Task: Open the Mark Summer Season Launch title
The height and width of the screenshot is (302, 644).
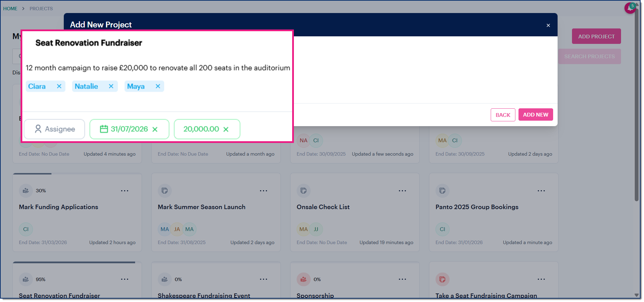Action: pyautogui.click(x=202, y=207)
